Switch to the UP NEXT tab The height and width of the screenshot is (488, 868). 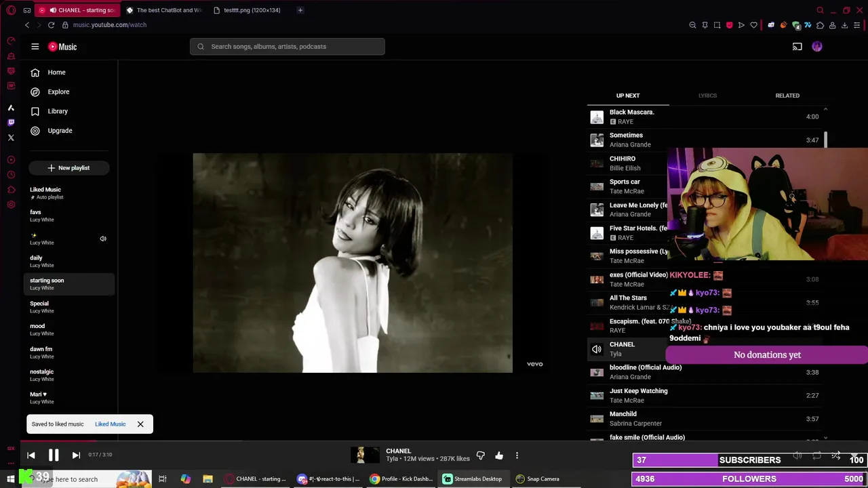point(628,96)
